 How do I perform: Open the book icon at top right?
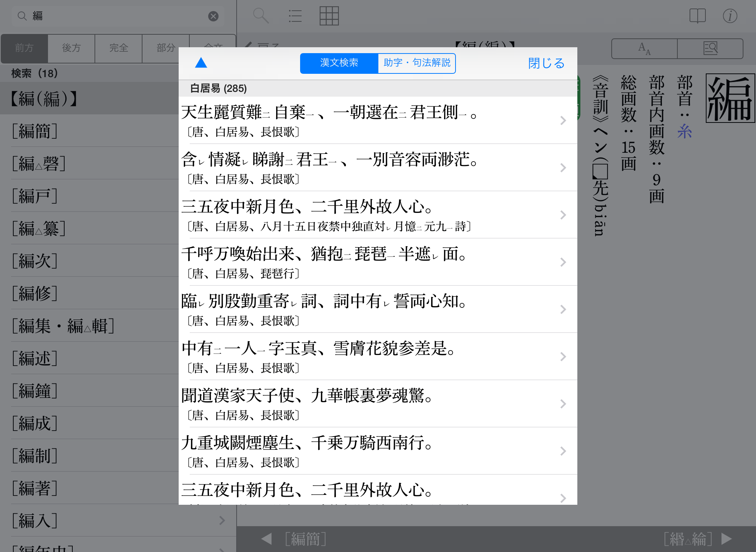click(x=697, y=16)
